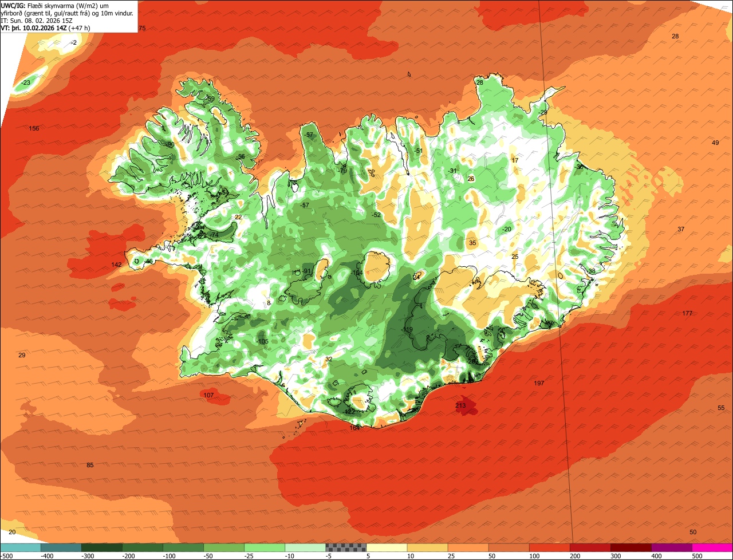The width and height of the screenshot is (733, 560).
Task: Click the legend swatch between 10 and 25
Action: pos(427,547)
